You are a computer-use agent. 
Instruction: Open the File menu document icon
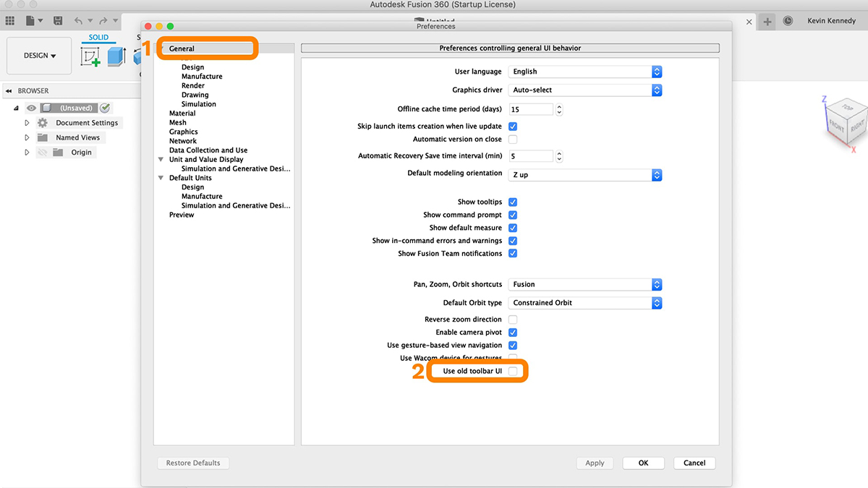pos(30,22)
